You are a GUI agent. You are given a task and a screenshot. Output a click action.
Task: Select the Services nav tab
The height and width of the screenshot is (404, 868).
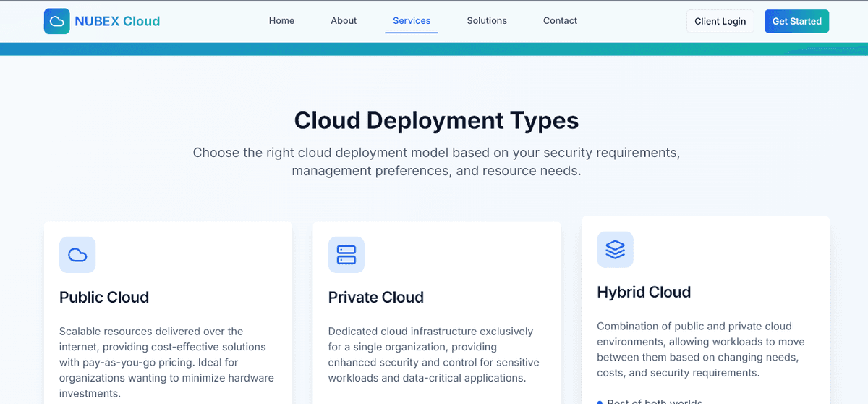pos(412,20)
